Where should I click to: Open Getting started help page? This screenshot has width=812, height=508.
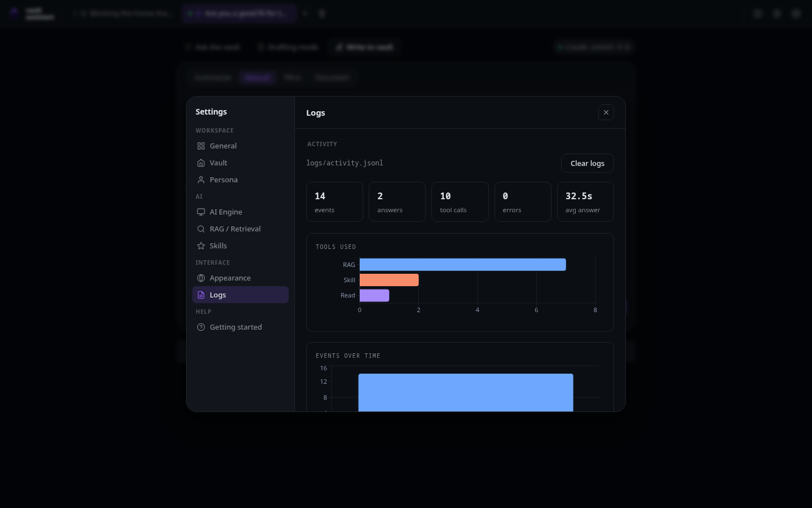(x=240, y=327)
